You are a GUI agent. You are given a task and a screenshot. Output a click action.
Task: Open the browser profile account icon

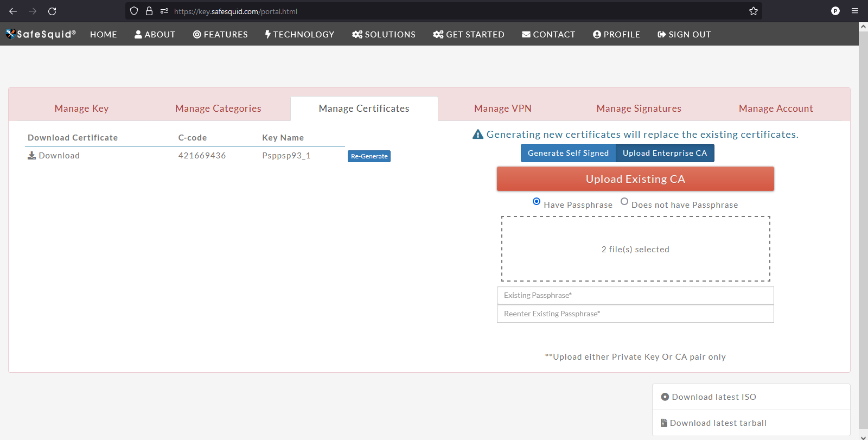tap(835, 11)
